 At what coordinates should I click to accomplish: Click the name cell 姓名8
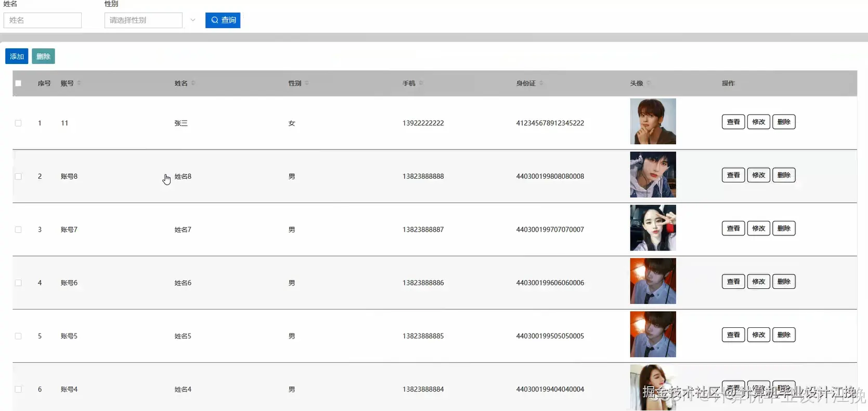point(183,176)
